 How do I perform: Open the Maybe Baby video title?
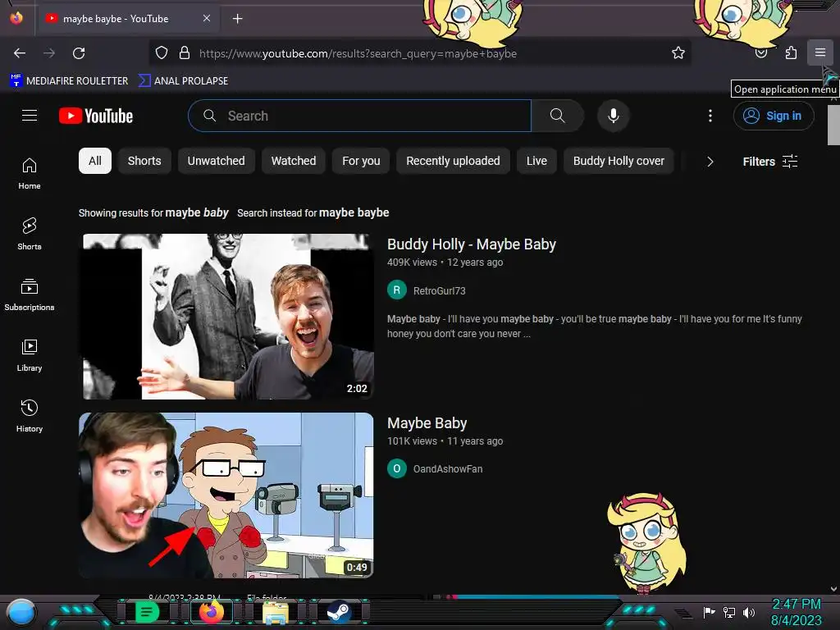(427, 423)
